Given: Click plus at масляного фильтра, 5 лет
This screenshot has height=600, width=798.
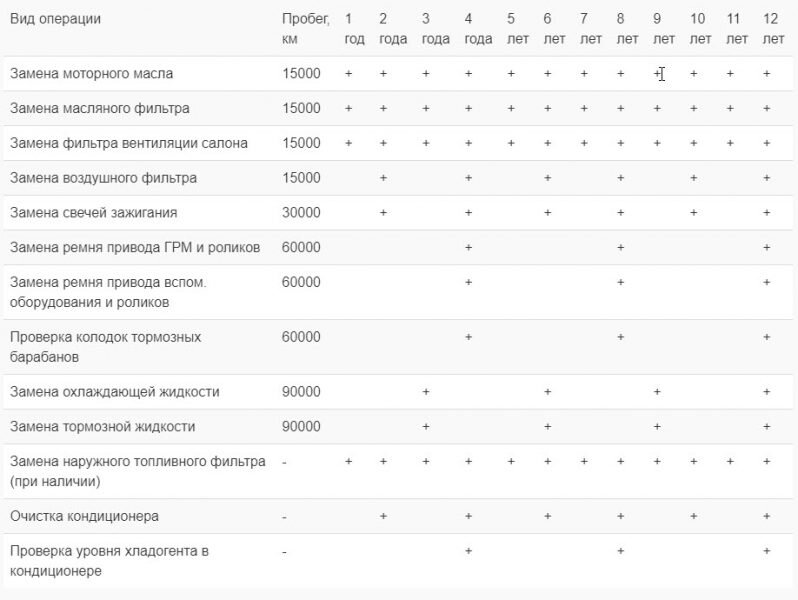Looking at the screenshot, I should [x=511, y=108].
